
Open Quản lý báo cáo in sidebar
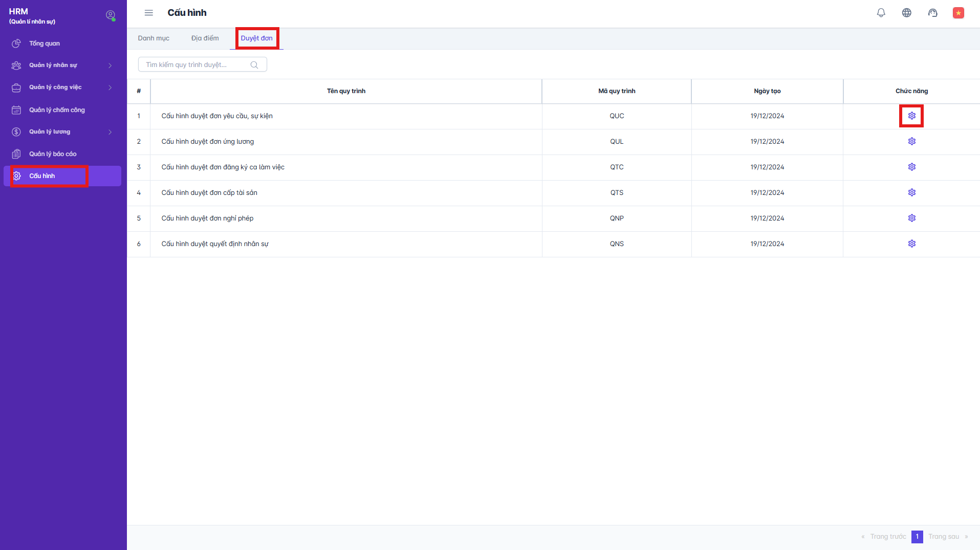point(53,154)
